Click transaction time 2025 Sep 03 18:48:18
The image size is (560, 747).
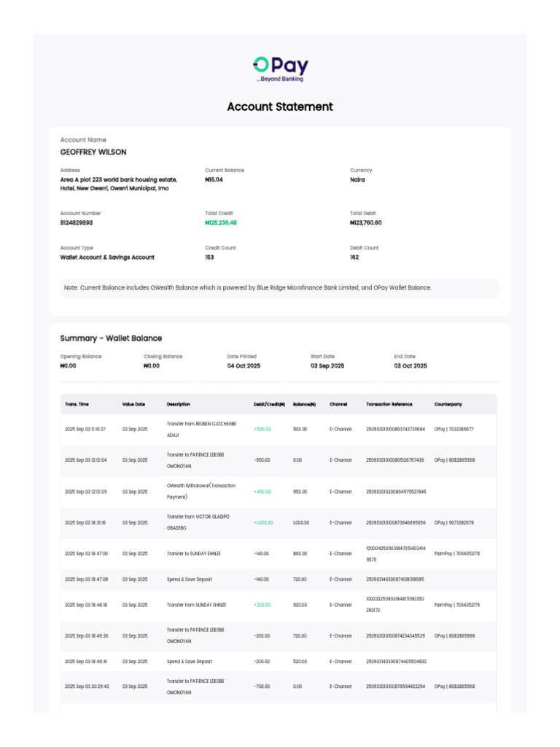click(86, 605)
